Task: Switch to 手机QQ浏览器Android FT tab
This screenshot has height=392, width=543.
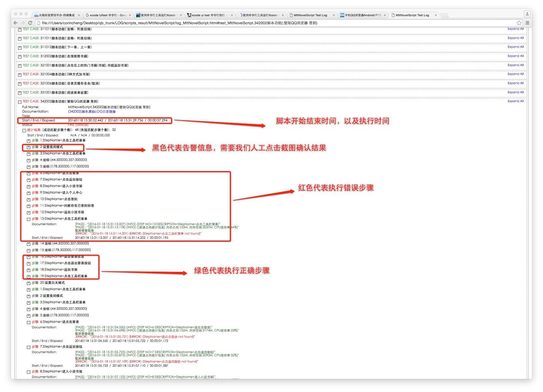Action: click(x=361, y=15)
